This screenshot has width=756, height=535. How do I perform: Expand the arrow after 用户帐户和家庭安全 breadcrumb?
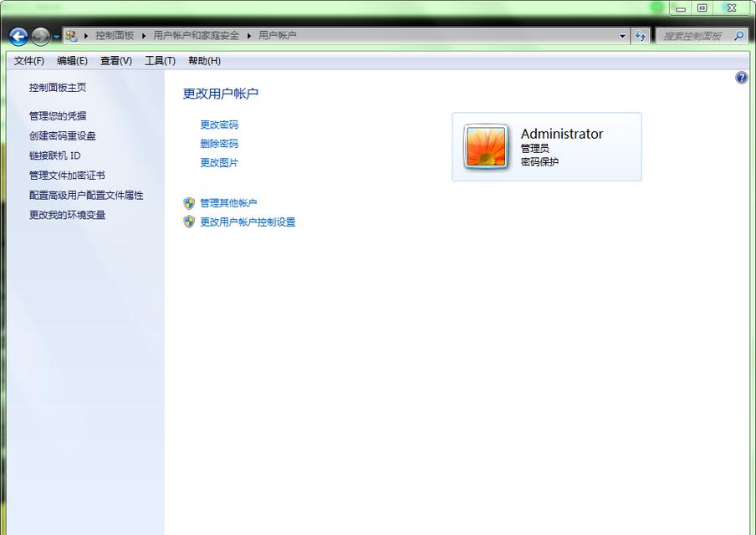click(x=248, y=36)
